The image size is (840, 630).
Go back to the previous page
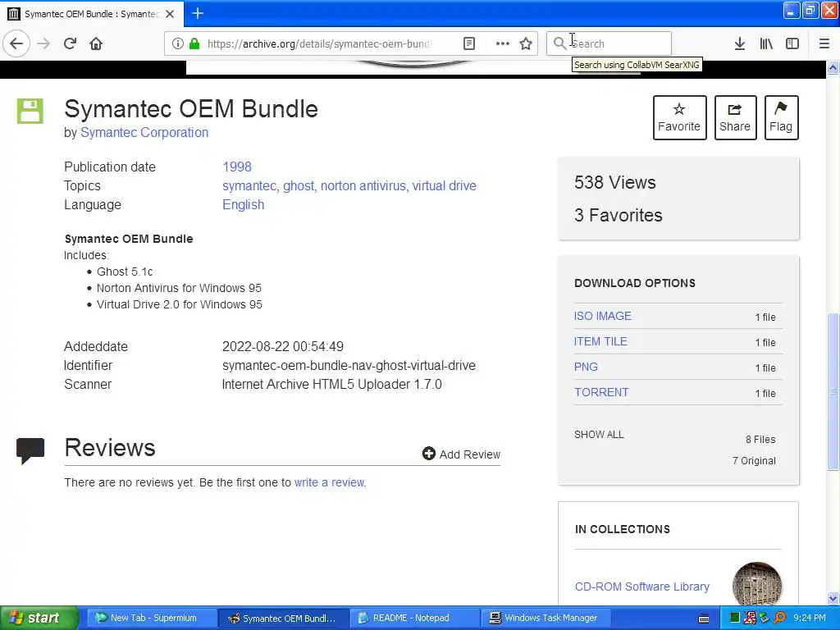pyautogui.click(x=16, y=43)
